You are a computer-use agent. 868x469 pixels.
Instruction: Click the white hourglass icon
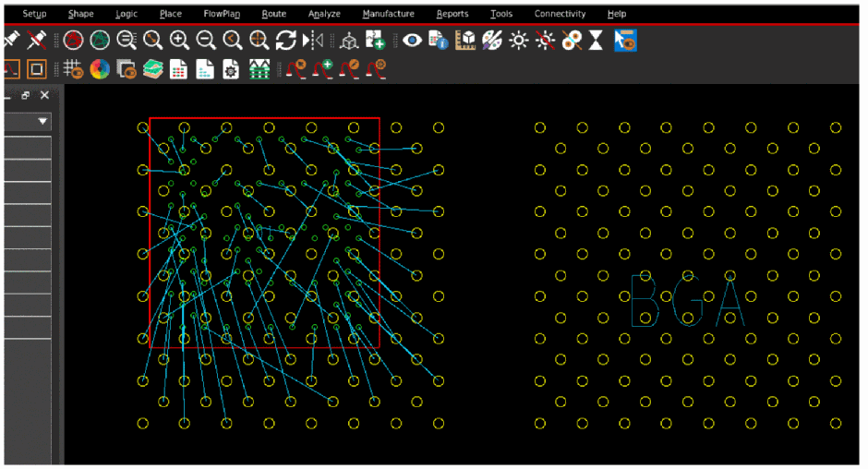(x=596, y=40)
